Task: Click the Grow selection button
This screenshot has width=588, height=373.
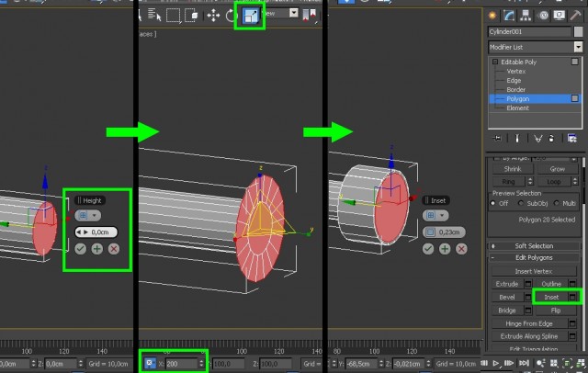Action: (x=558, y=169)
